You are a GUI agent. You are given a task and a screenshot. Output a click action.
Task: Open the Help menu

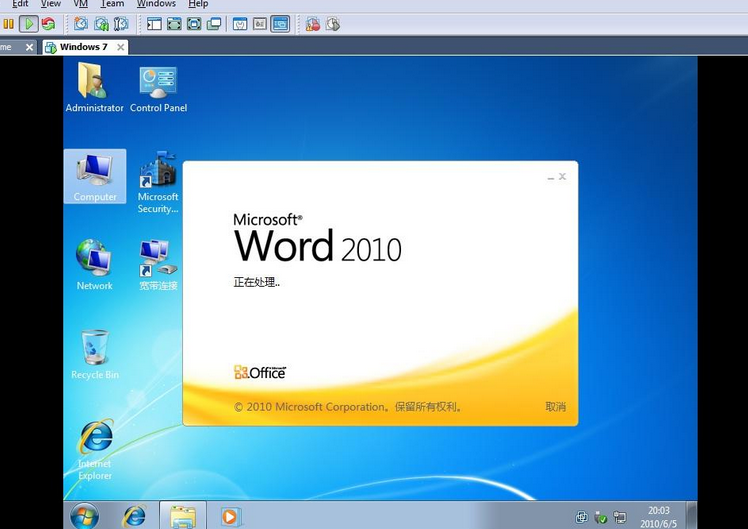198,4
